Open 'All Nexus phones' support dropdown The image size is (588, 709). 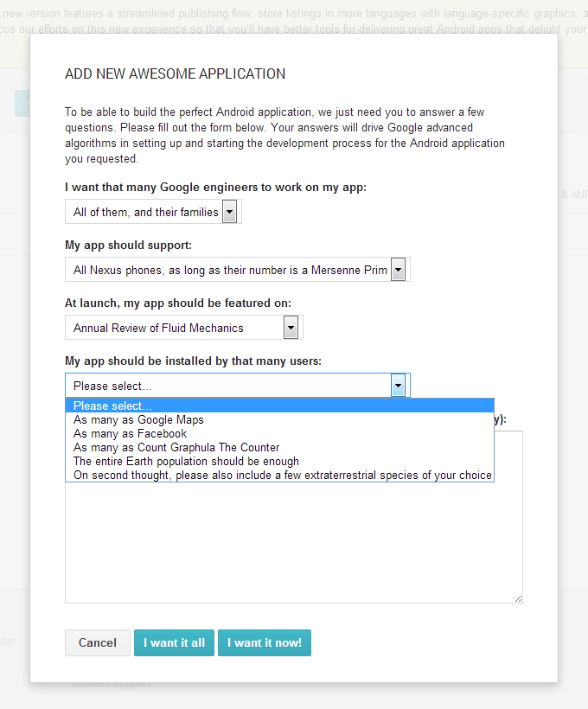pyautogui.click(x=230, y=270)
